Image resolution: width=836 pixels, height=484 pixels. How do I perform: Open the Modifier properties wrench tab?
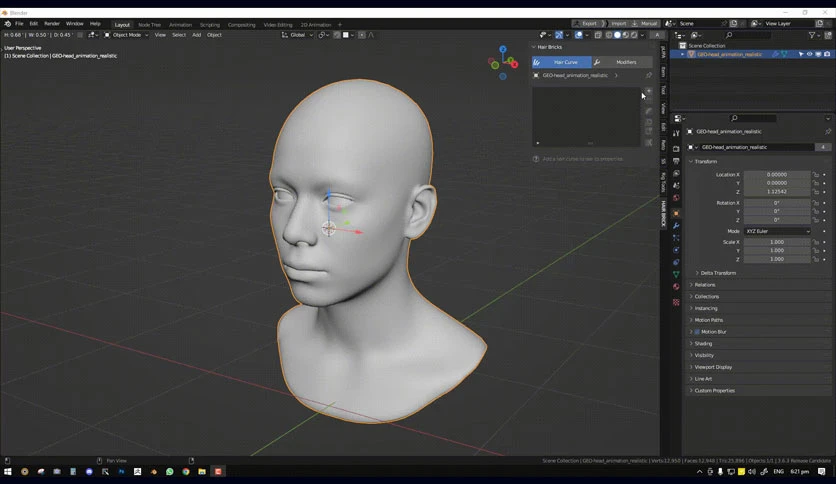676,225
